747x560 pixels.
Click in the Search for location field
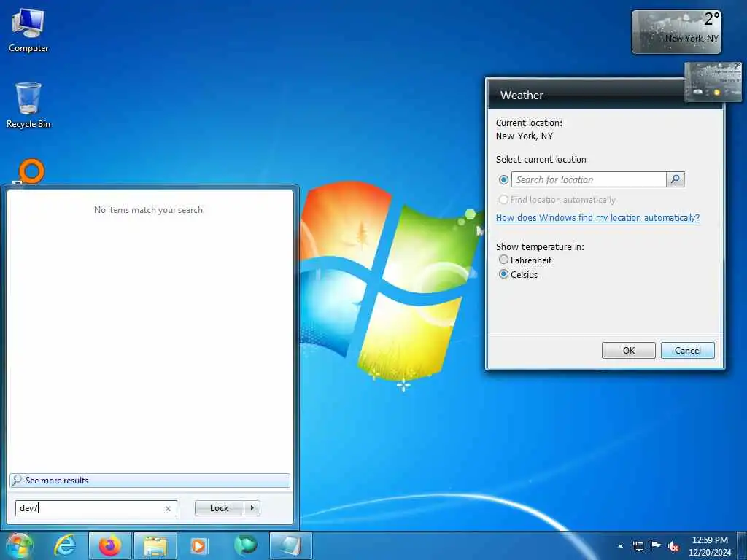pyautogui.click(x=589, y=179)
